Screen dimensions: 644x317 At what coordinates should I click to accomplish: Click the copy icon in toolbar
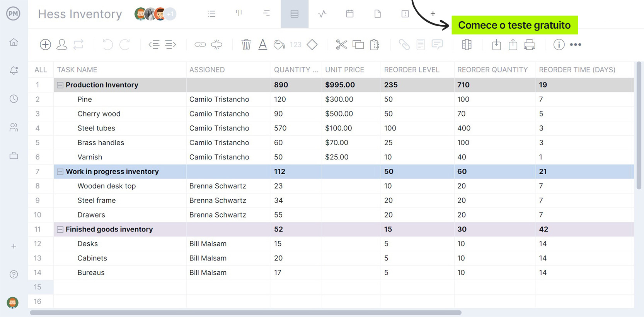358,45
